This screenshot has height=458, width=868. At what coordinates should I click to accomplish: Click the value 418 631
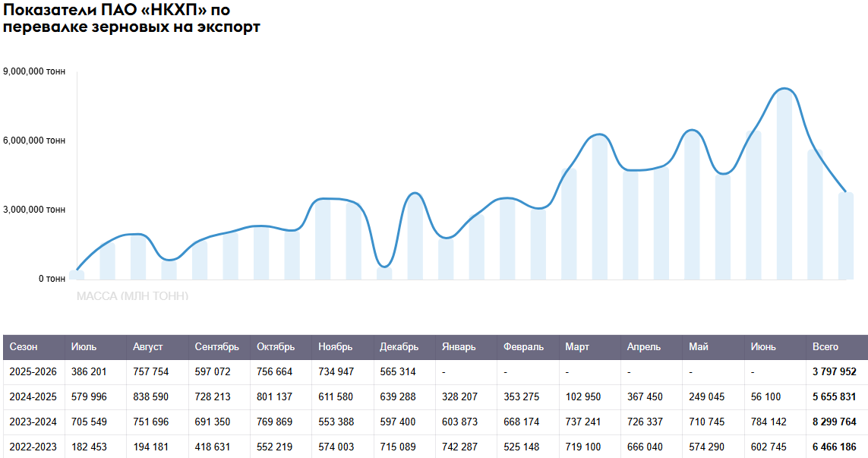pyautogui.click(x=213, y=447)
